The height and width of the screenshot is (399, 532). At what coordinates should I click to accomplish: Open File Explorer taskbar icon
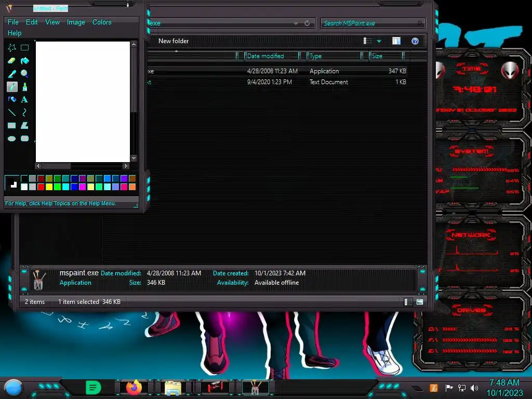tap(172, 388)
